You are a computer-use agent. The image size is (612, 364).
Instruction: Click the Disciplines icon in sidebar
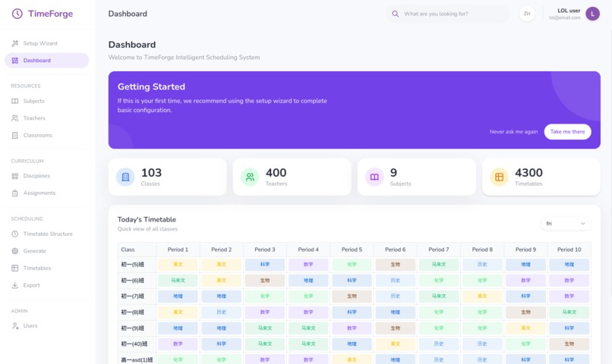(x=15, y=176)
